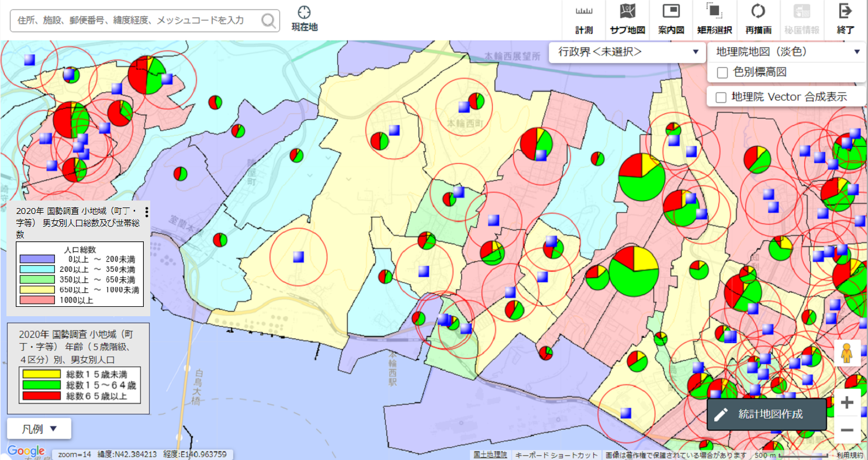868x460 pixels.
Task: Open the 案内図 guide map
Action: coord(670,12)
